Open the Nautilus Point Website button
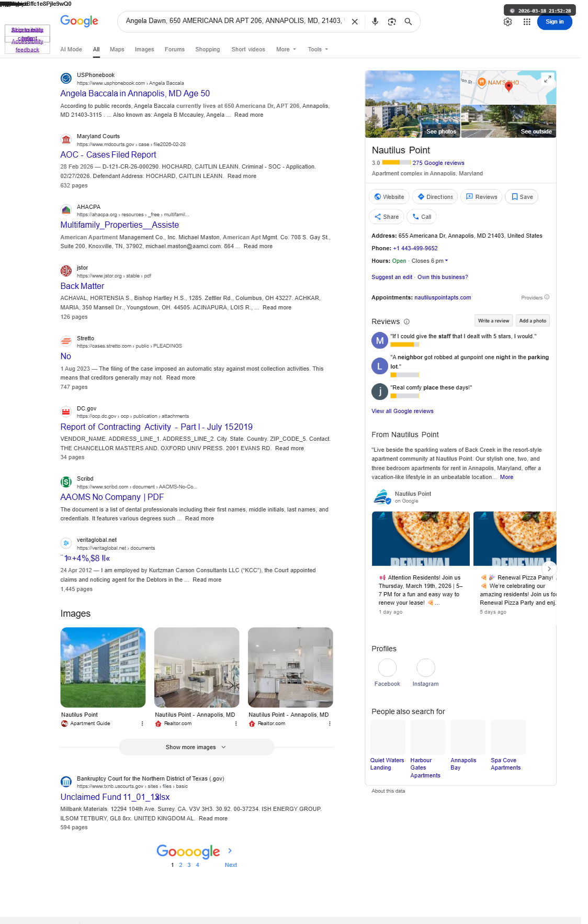Viewport: 588px width, 924px height. click(389, 197)
